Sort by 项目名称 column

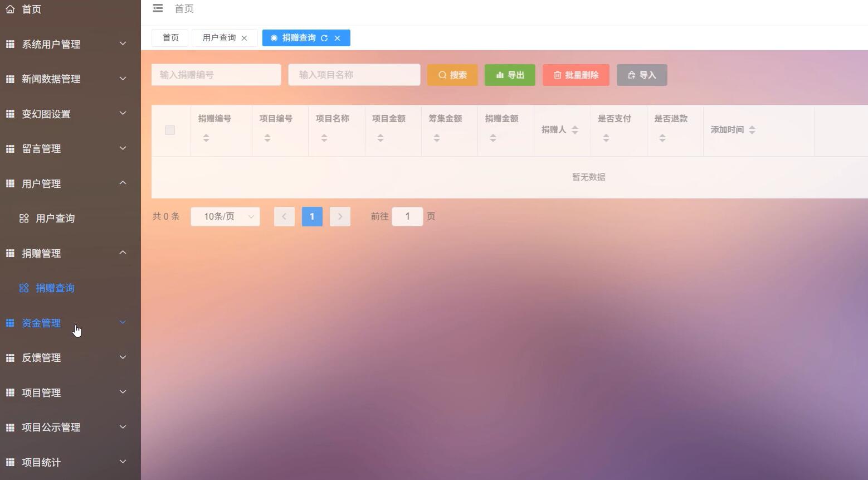point(324,138)
